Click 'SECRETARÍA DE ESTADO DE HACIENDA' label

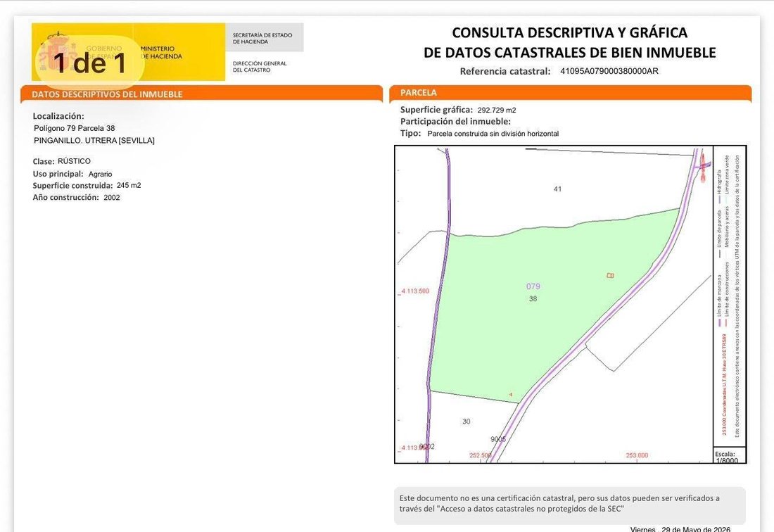[x=262, y=39]
